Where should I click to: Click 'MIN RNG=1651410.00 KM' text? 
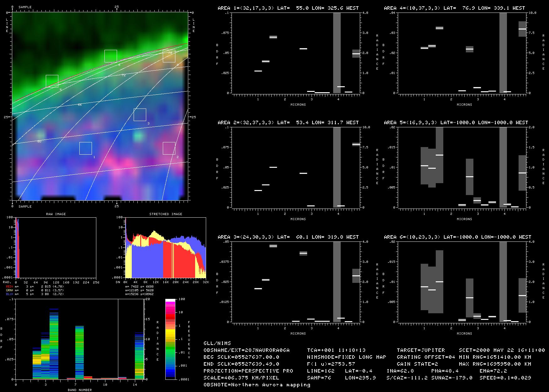click(495, 357)
